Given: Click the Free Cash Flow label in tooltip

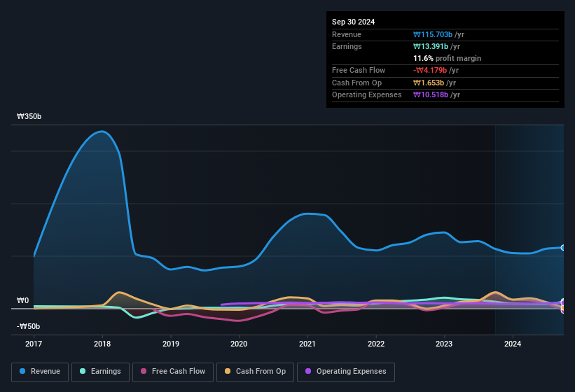Looking at the screenshot, I should [x=359, y=70].
